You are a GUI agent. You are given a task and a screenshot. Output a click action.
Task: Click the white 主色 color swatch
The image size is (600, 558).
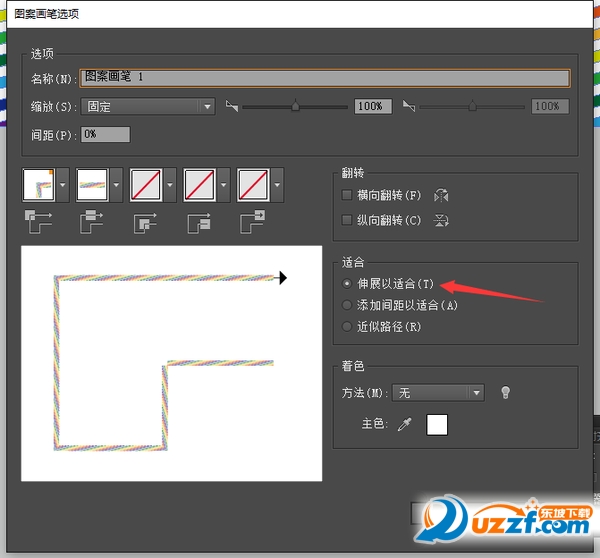tap(437, 425)
